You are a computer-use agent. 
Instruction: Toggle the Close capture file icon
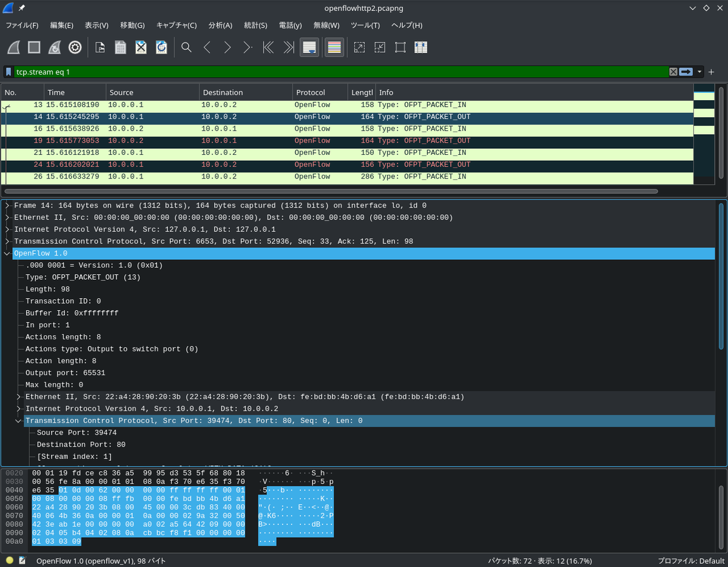[x=141, y=47]
